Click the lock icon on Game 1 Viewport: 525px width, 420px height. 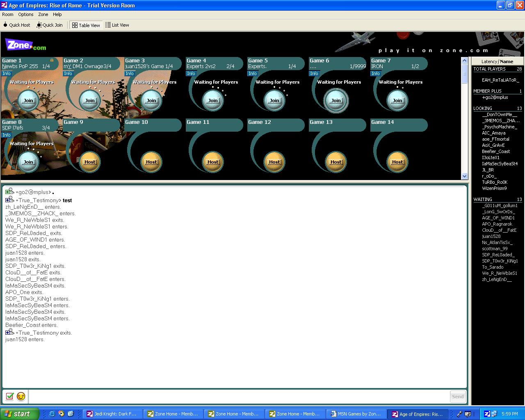52,60
